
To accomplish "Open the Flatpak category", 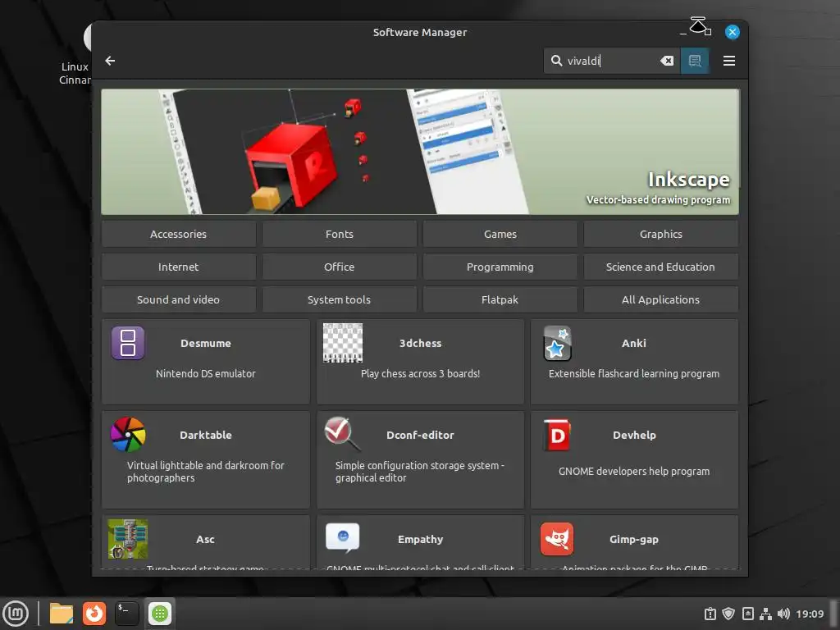I will [x=500, y=299].
